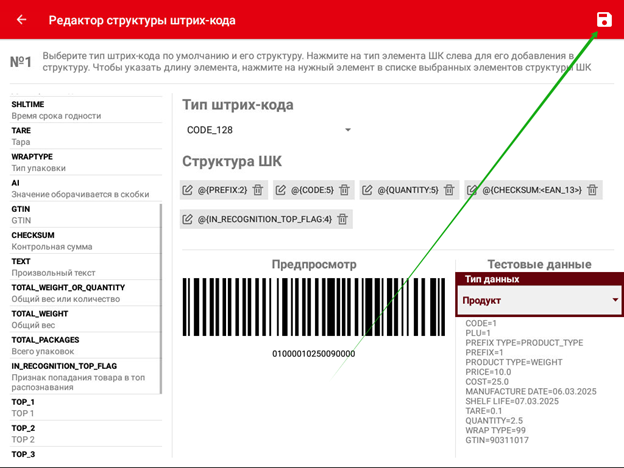Add TEXT element to the structure
This screenshot has height=468, width=624.
coord(80,266)
